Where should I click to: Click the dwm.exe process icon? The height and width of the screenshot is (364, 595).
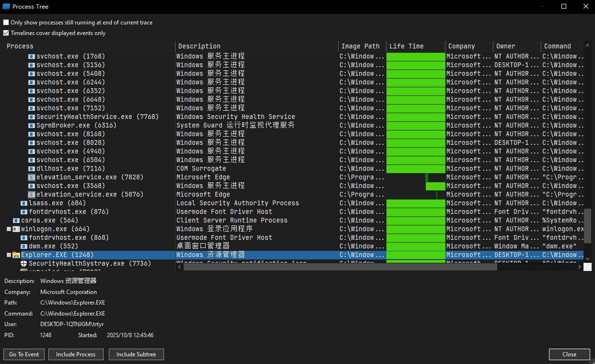pyautogui.click(x=24, y=247)
